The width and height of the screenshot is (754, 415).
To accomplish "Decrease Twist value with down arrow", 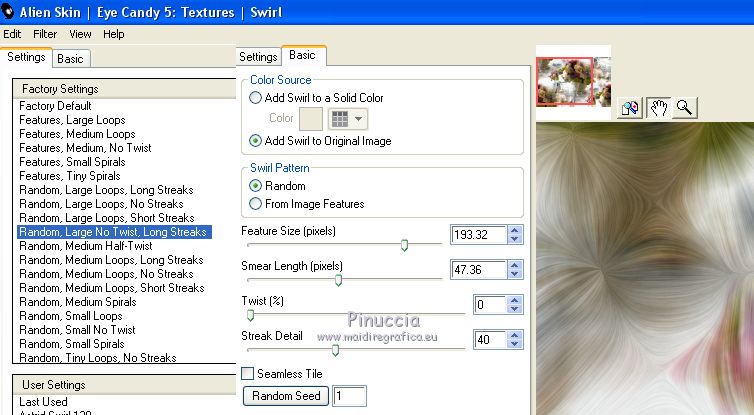I will 515,309.
